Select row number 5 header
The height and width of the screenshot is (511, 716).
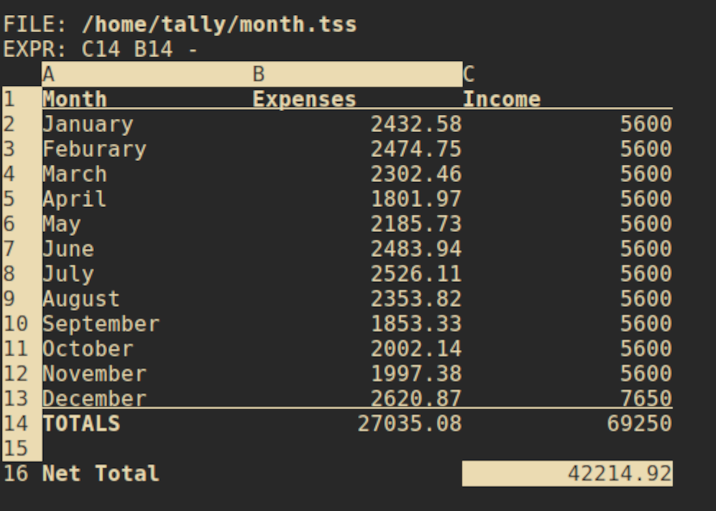point(22,199)
